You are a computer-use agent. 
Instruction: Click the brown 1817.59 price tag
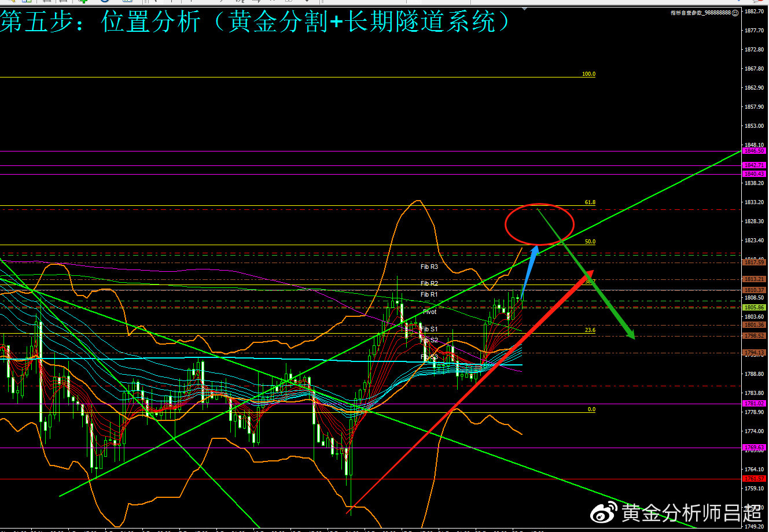(x=756, y=263)
